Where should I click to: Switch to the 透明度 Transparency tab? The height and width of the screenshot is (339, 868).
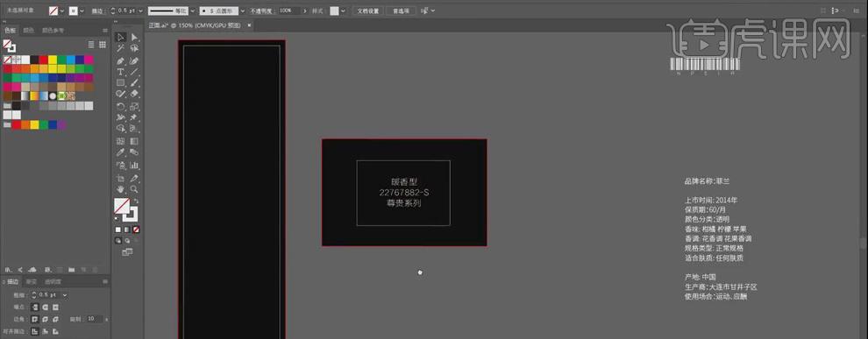pos(53,281)
